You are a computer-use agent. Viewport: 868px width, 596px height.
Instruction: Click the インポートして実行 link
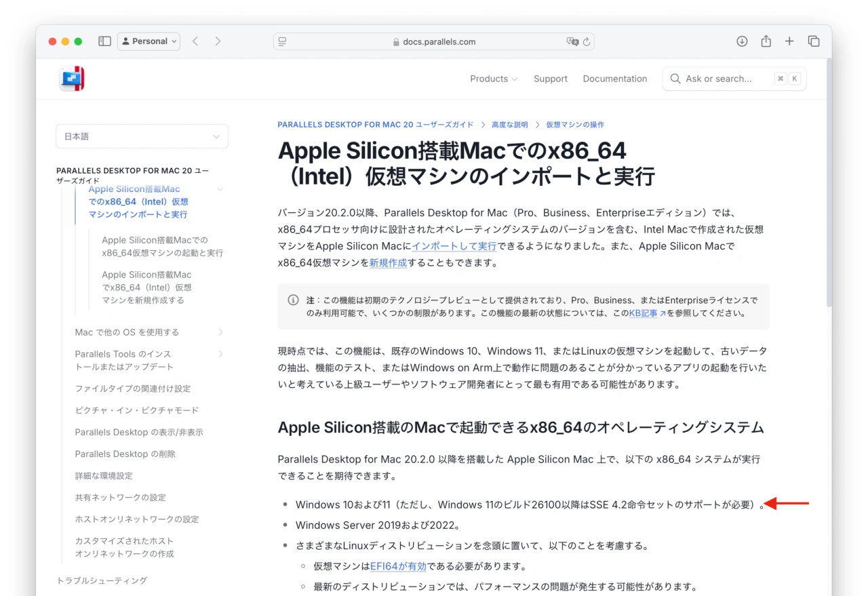(x=454, y=246)
